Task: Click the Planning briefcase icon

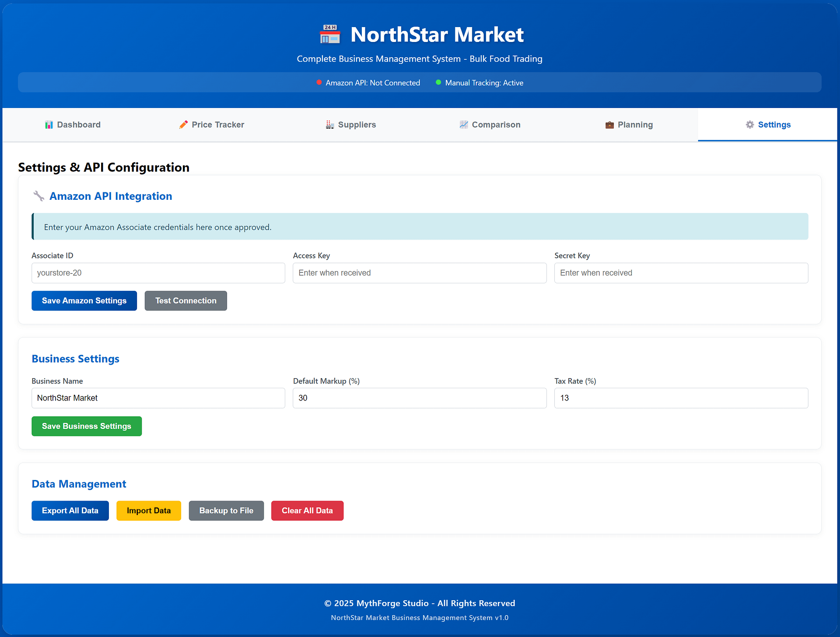Action: 609,125
